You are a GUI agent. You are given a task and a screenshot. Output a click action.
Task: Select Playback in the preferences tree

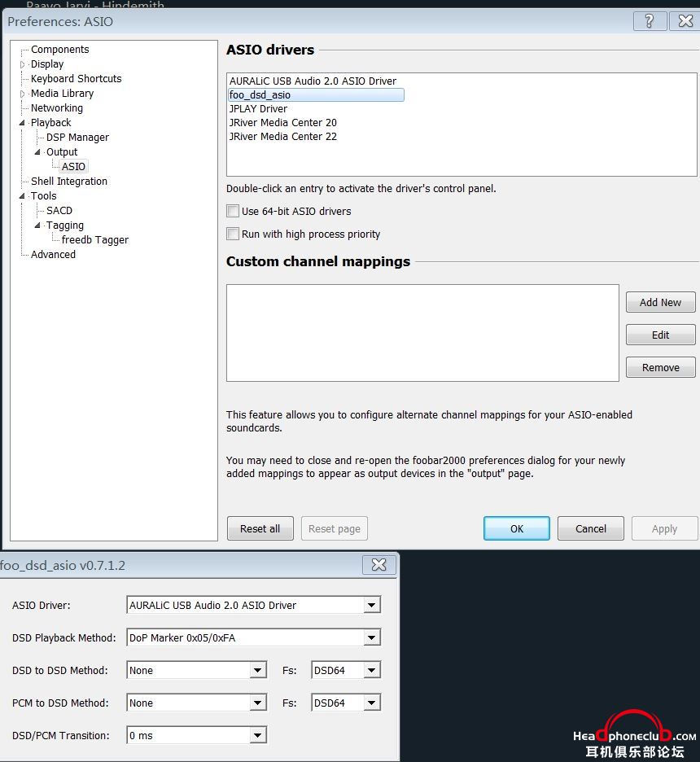(51, 122)
